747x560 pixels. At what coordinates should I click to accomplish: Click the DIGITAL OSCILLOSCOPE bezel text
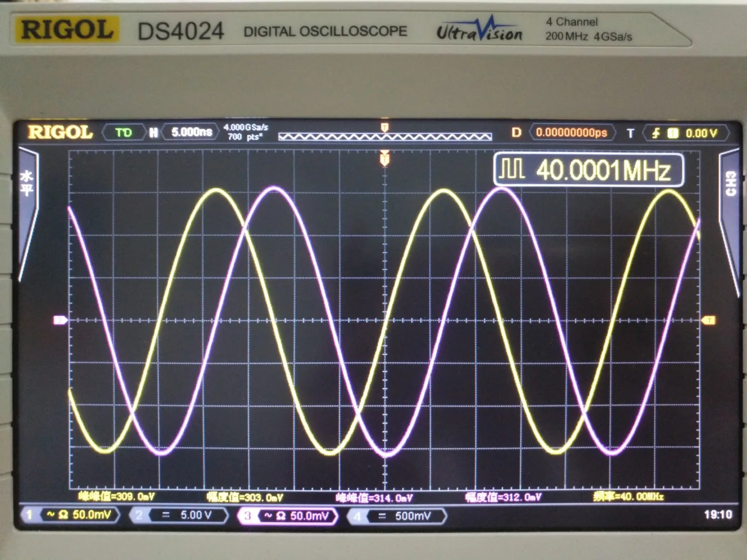pos(325,32)
